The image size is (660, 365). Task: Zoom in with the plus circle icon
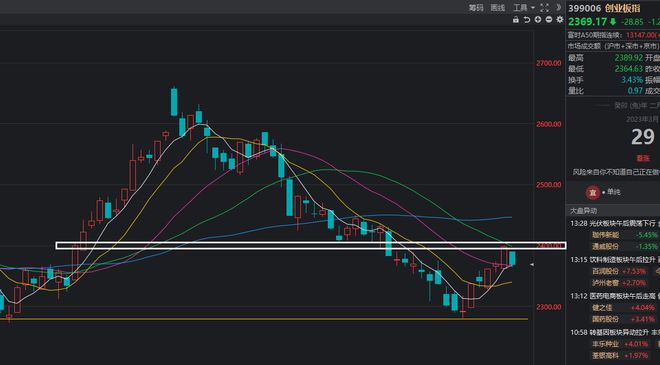tap(538, 19)
